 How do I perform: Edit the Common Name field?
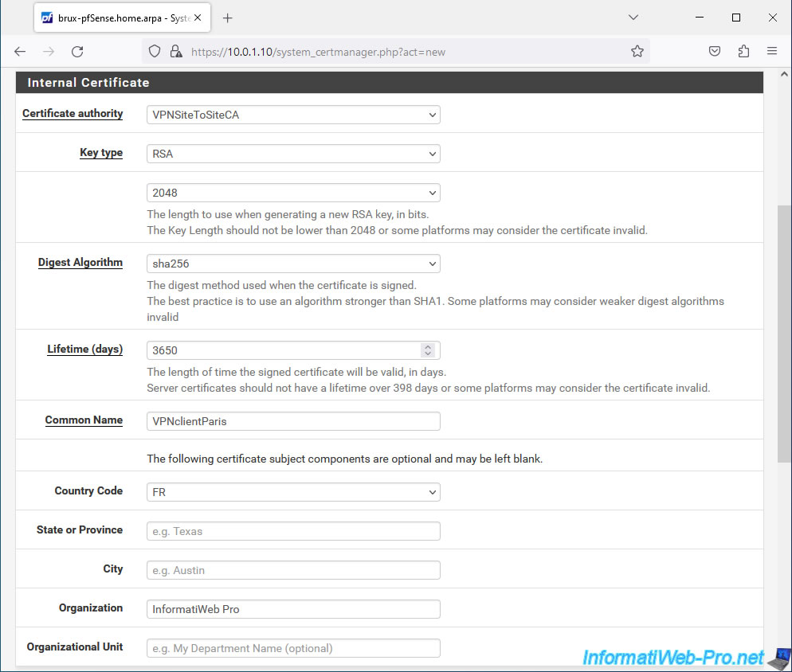pos(293,421)
